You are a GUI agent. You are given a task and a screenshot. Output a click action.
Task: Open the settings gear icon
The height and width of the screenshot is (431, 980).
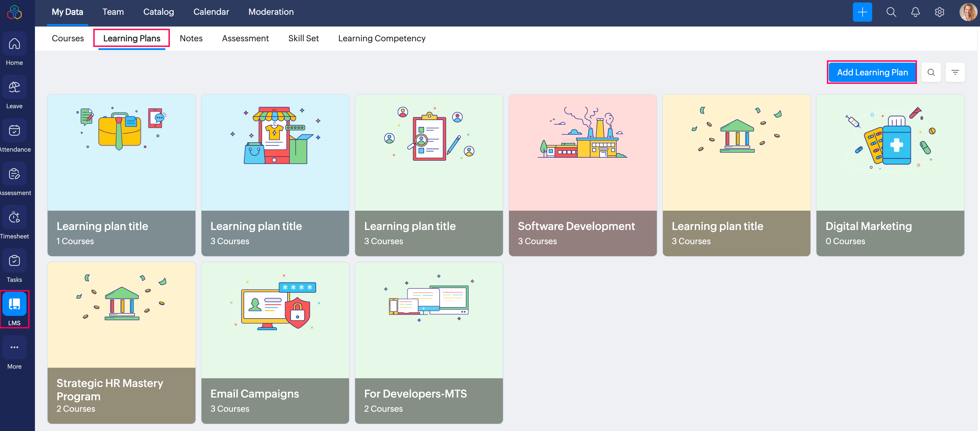939,12
